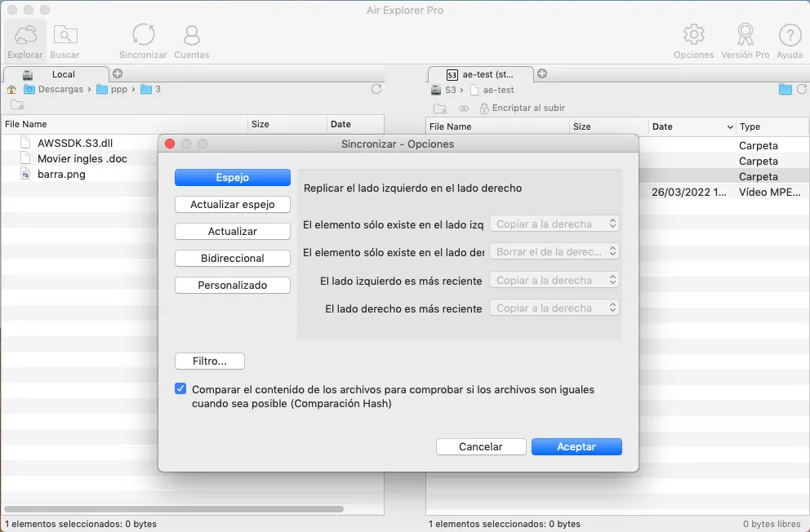Image resolution: width=810 pixels, height=532 pixels.
Task: Open the Buscar search tool
Action: click(x=65, y=42)
